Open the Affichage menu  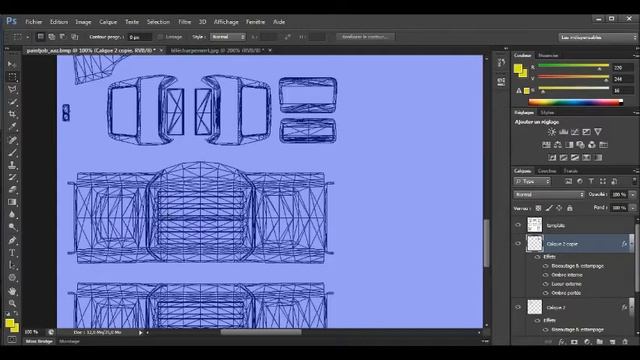tap(226, 22)
